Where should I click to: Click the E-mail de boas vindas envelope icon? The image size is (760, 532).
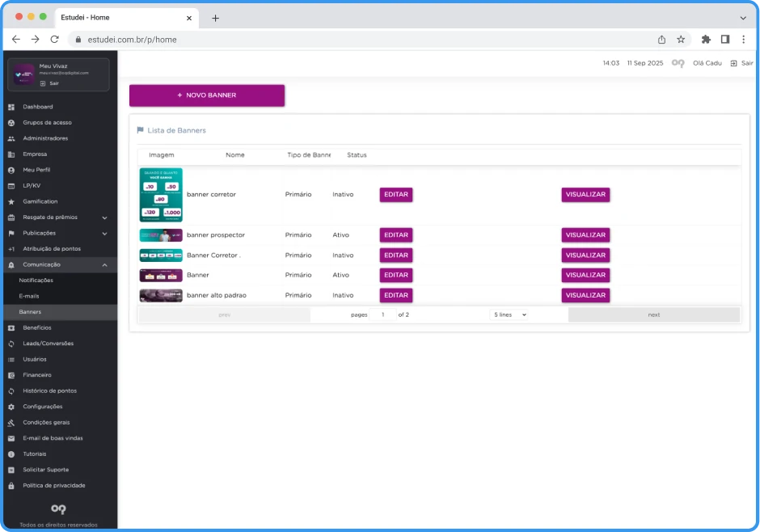pyautogui.click(x=11, y=438)
